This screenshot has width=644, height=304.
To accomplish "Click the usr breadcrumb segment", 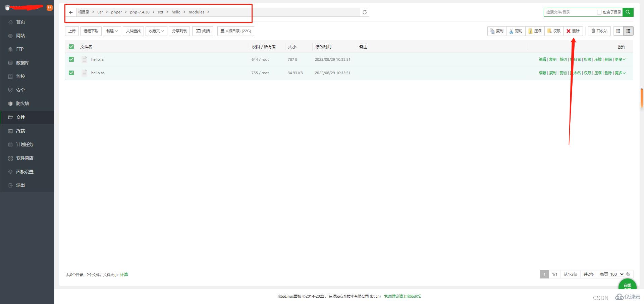I will (100, 12).
